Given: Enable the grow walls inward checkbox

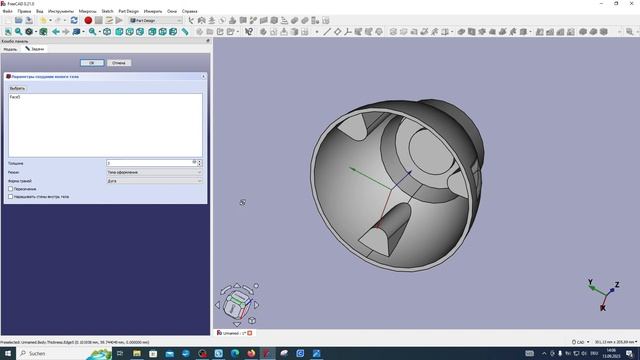Looking at the screenshot, I should click(x=11, y=197).
